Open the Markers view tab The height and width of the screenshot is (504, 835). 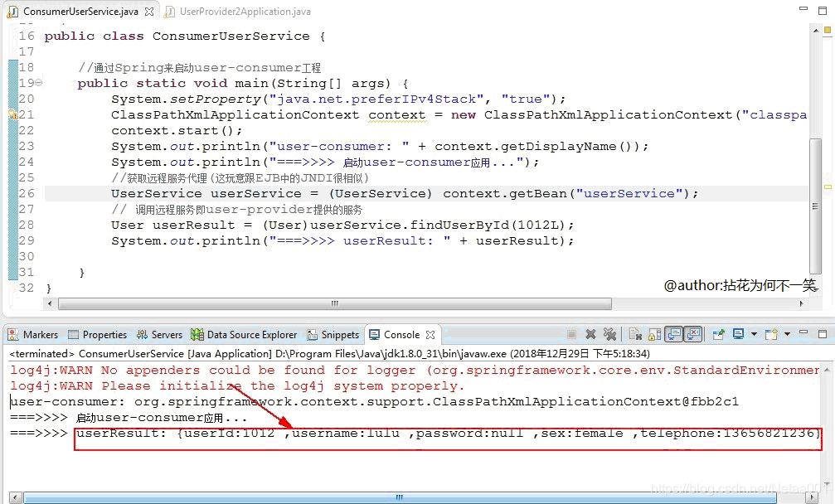(33, 335)
